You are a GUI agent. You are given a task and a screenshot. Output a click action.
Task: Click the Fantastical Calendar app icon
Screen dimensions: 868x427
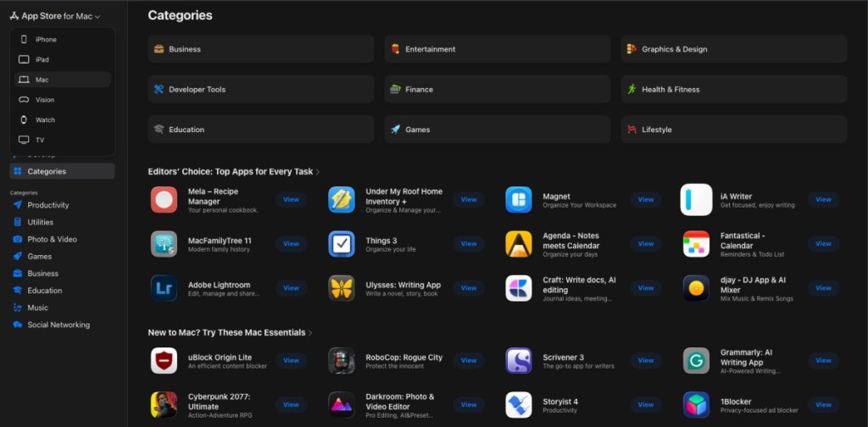[697, 244]
